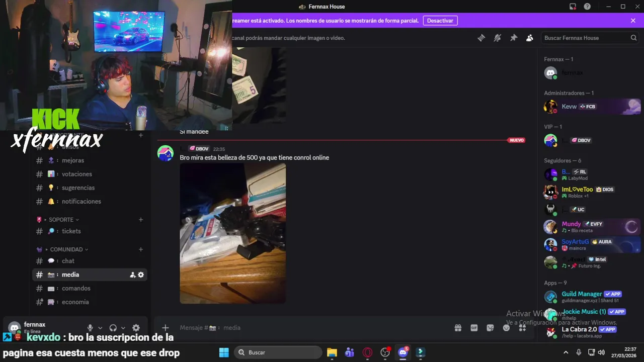The height and width of the screenshot is (362, 644).
Task: Open the taskbar microphone tray icon
Action: 579,352
